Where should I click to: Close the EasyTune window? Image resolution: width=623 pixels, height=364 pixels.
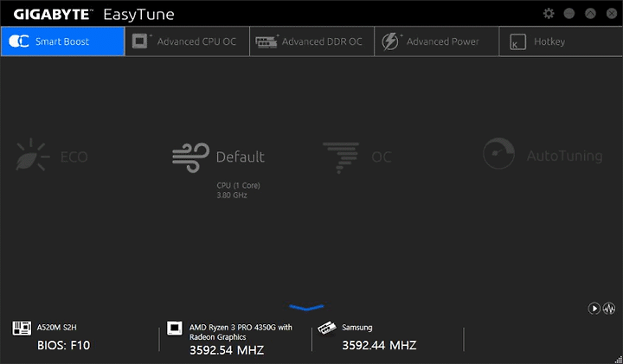point(612,14)
